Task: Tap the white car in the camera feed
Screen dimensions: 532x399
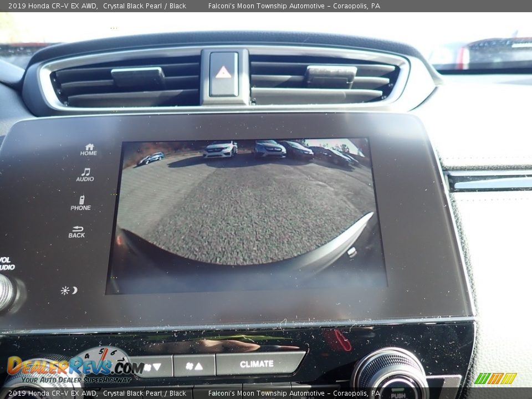Action: point(220,150)
